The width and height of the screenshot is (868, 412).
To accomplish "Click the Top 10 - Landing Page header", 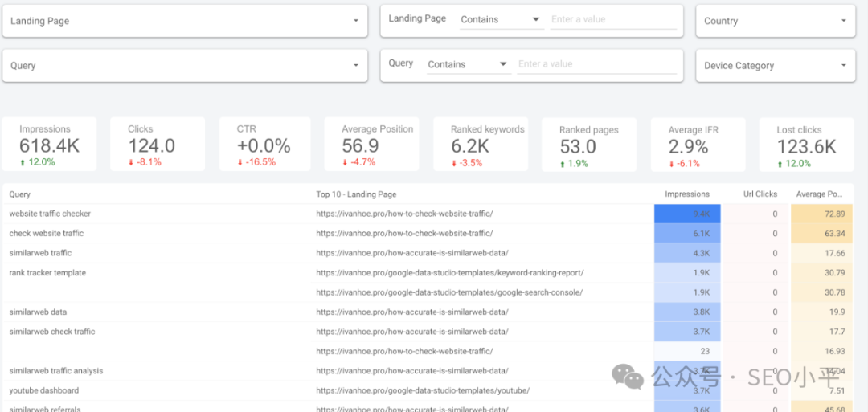I will coord(355,194).
